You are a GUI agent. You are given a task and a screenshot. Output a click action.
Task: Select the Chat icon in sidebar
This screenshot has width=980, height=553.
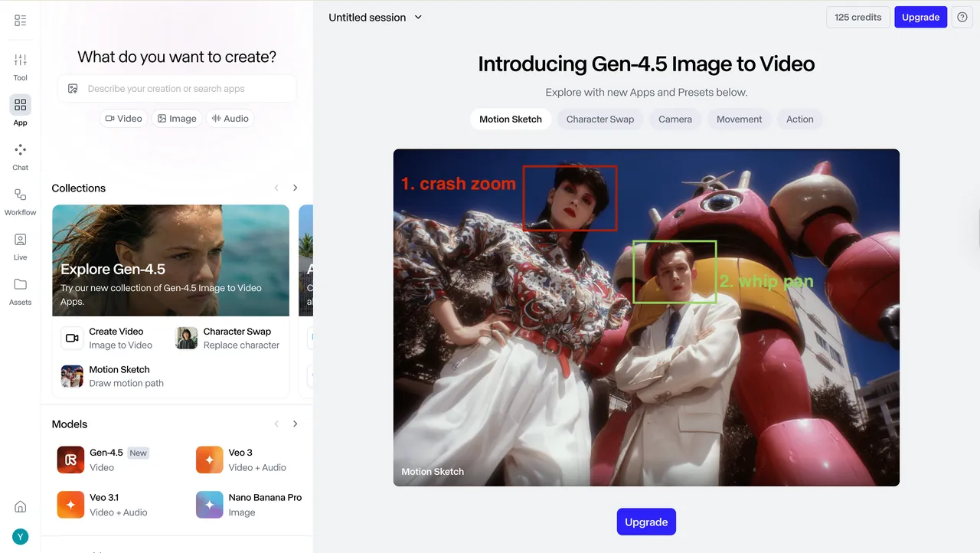click(x=20, y=151)
